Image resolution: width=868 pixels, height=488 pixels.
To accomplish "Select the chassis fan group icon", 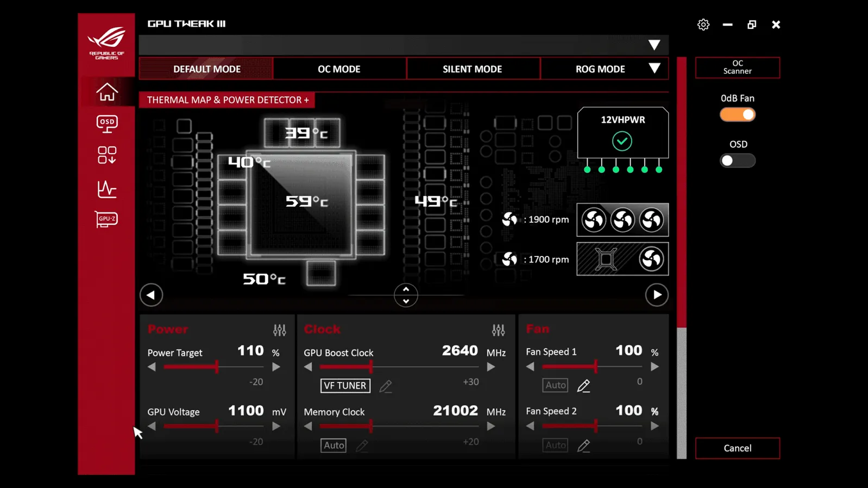I will tap(622, 259).
